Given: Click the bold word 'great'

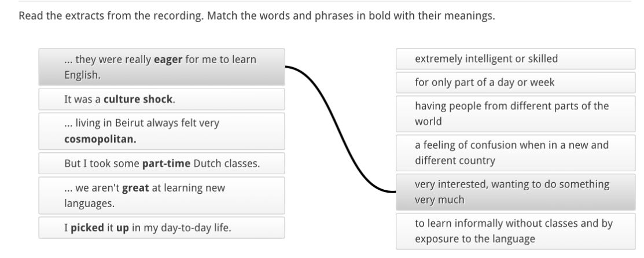Looking at the screenshot, I should [135, 188].
